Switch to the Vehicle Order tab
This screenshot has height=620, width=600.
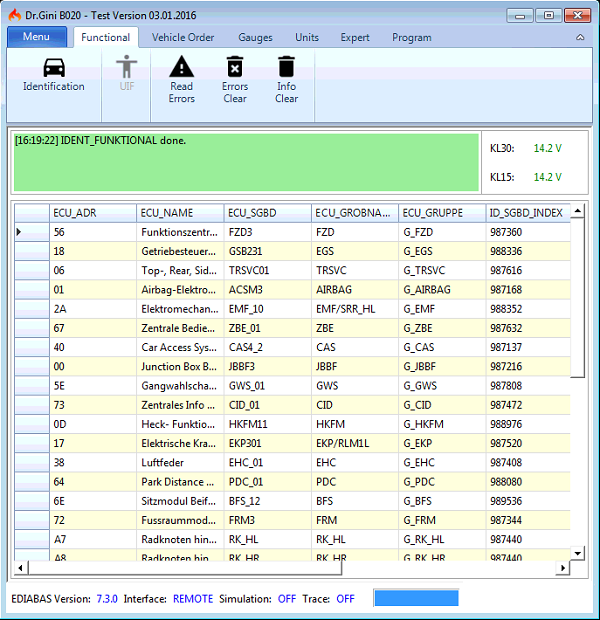coord(183,38)
